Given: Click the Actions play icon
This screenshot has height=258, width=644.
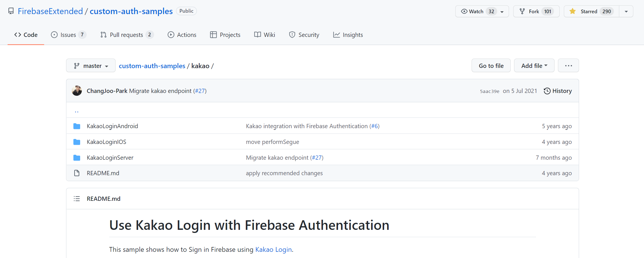Looking at the screenshot, I should 171,35.
